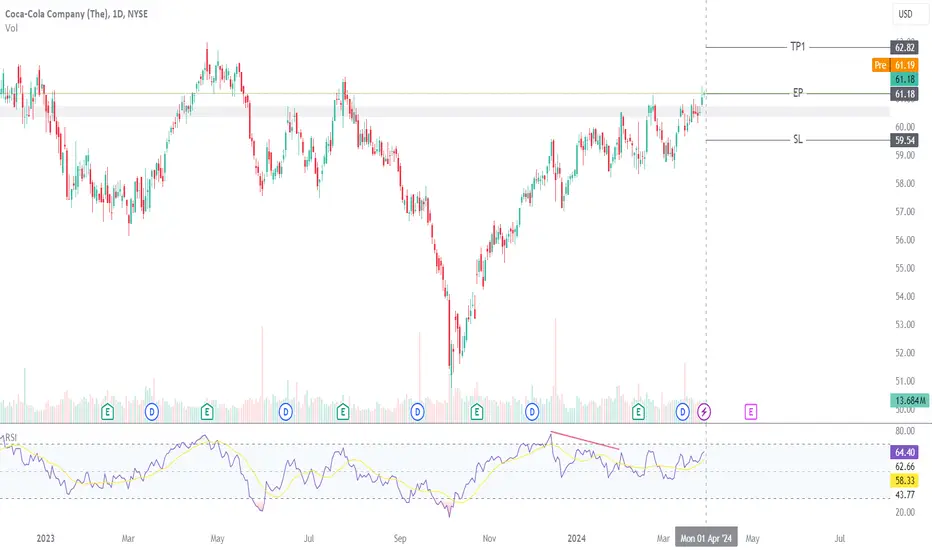Click the Mon 01 Apr '24 date label
The height and width of the screenshot is (550, 932).
[706, 538]
